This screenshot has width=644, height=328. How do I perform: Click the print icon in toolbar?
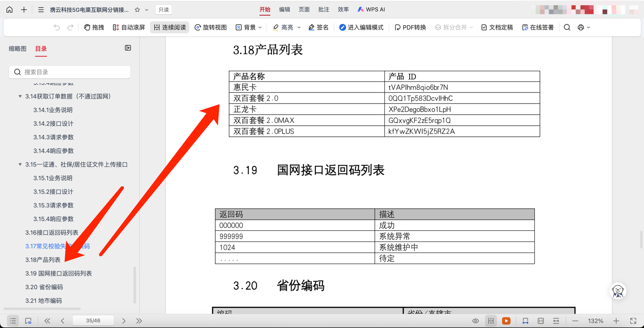coord(580,27)
